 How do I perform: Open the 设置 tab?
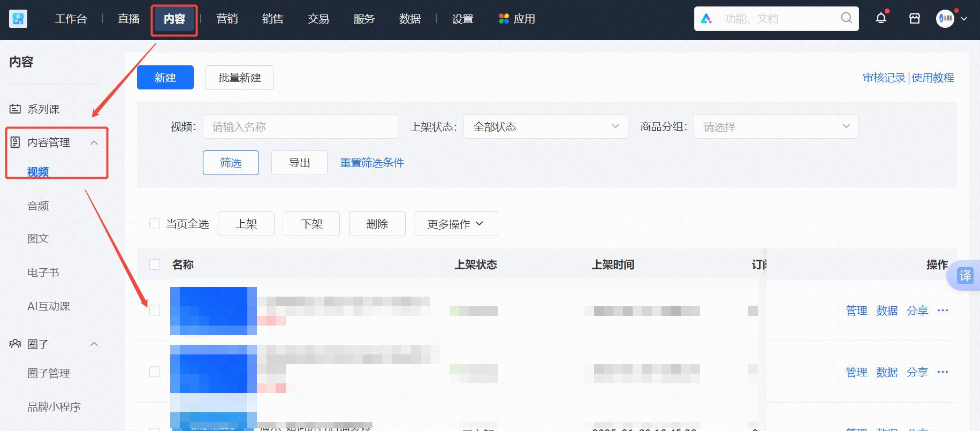[463, 19]
